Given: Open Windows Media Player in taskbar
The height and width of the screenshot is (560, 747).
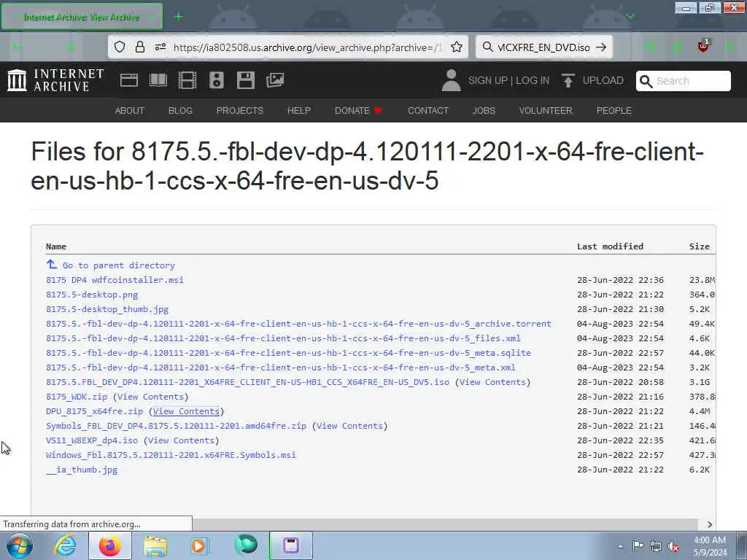Looking at the screenshot, I should coord(198,545).
